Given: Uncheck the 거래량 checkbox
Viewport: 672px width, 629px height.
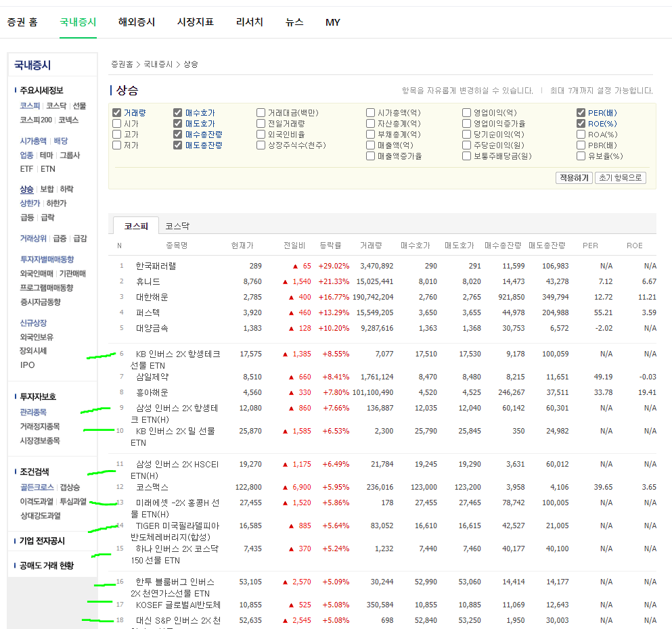Looking at the screenshot, I should coord(116,113).
